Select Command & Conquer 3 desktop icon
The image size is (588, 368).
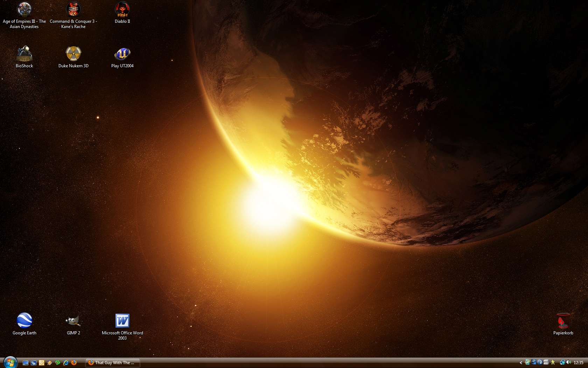coord(73,10)
